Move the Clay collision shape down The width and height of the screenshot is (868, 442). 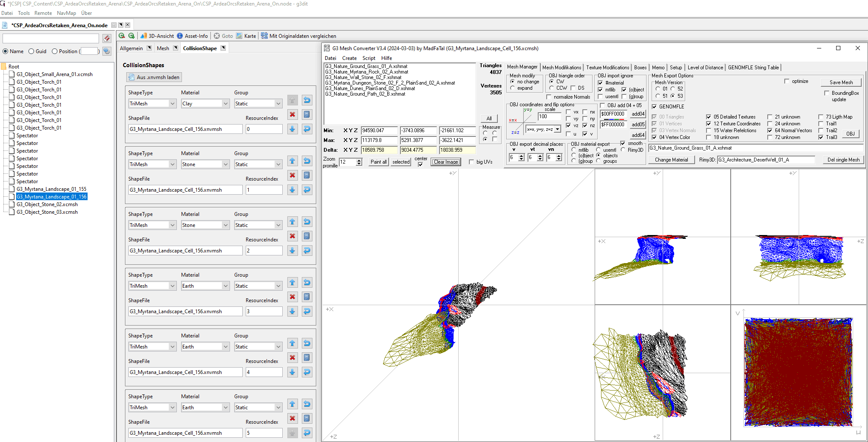tap(292, 129)
